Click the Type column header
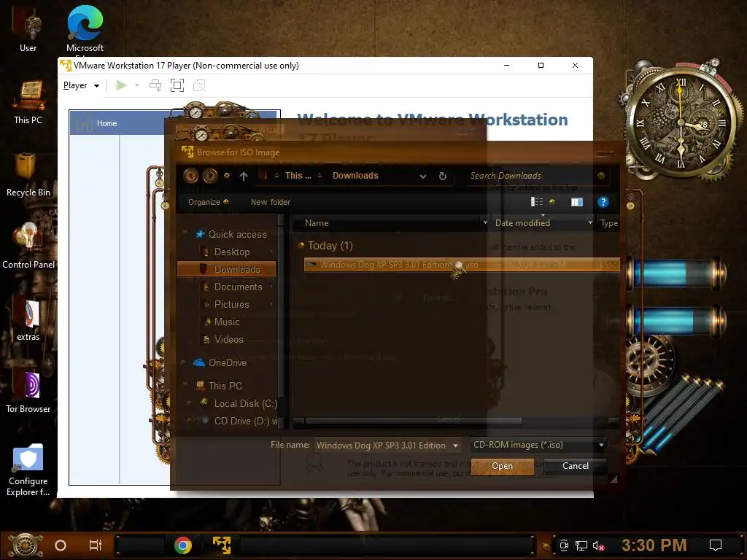 click(609, 223)
